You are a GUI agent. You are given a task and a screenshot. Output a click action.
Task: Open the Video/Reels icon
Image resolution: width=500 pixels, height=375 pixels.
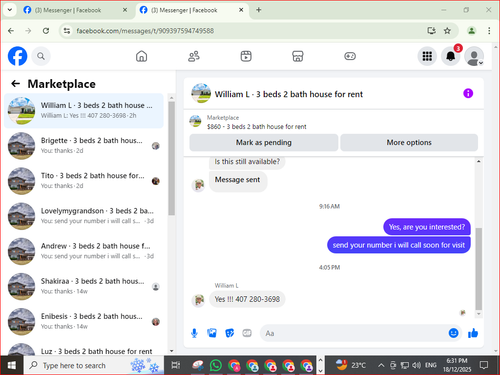click(x=246, y=56)
